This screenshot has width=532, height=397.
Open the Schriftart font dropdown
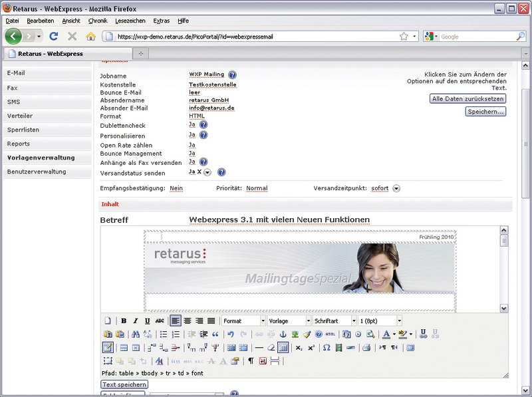pos(333,321)
